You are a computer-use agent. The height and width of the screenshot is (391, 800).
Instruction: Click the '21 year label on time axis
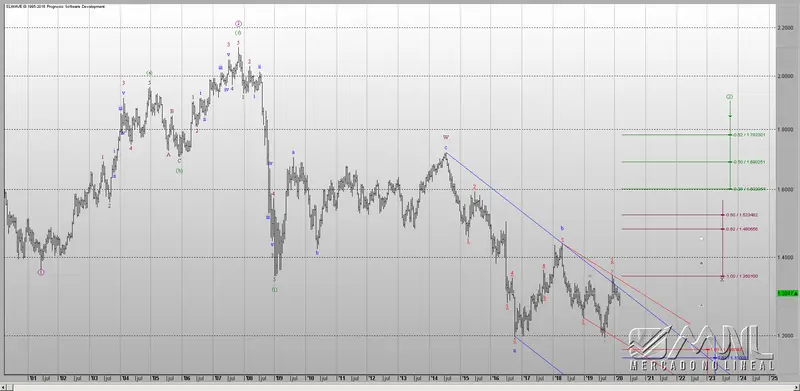(x=651, y=379)
